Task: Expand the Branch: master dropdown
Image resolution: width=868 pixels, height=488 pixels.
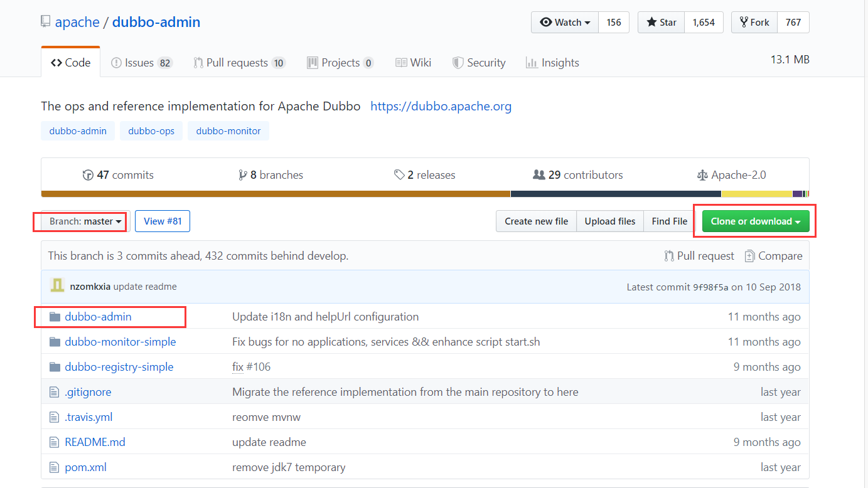Action: (x=85, y=221)
